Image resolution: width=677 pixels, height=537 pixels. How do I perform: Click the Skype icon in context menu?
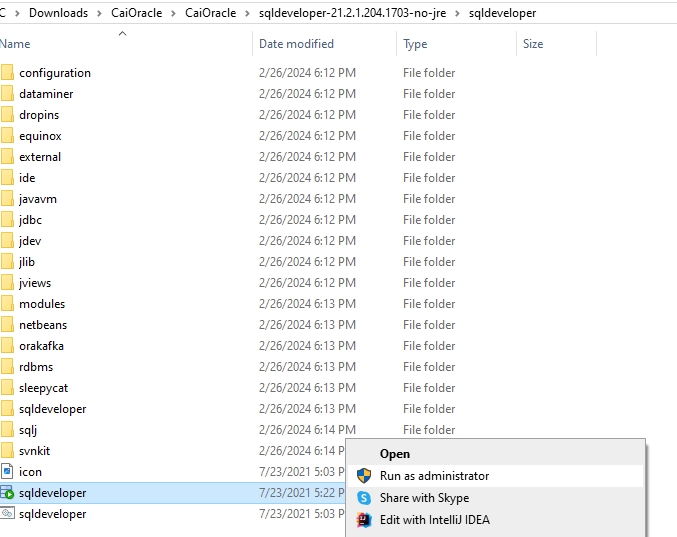coord(364,498)
